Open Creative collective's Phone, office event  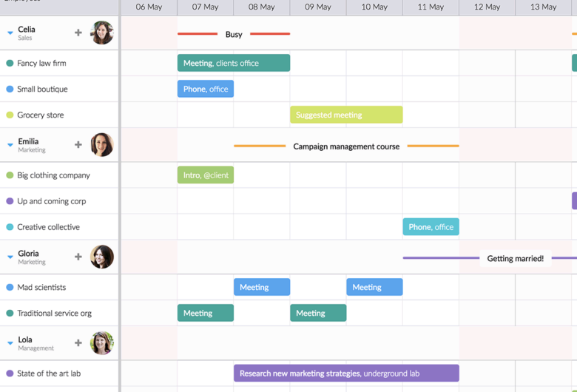coord(431,227)
